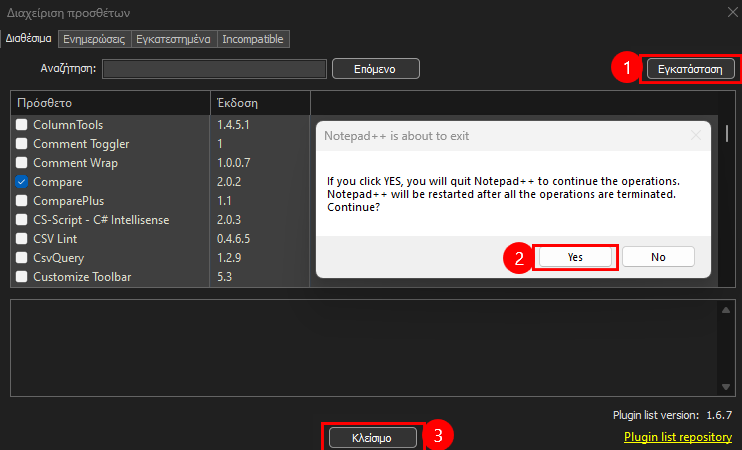The width and height of the screenshot is (742, 450).
Task: Select the CSV Lint row text
Action: (55, 238)
